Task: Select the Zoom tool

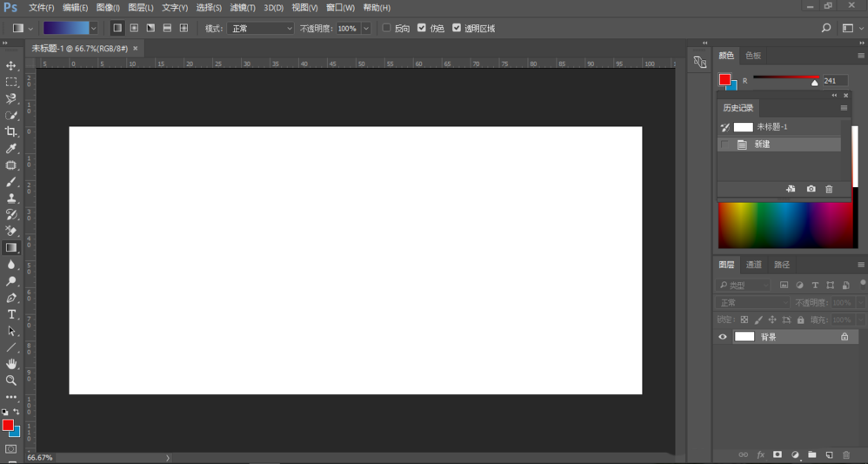Action: (11, 380)
